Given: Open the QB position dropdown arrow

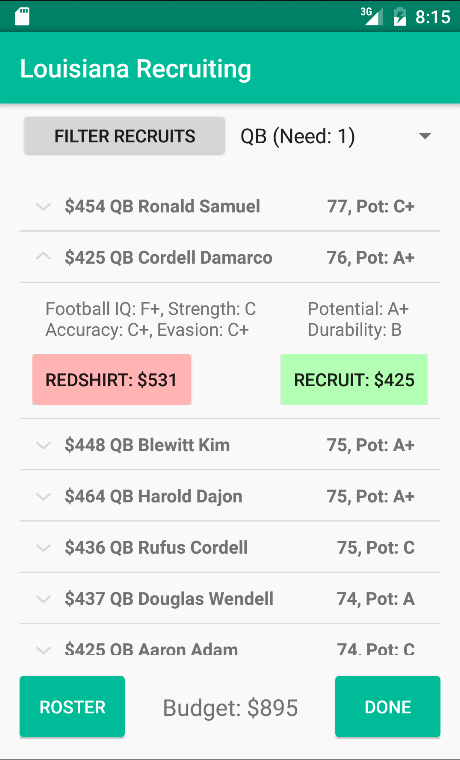Looking at the screenshot, I should [x=425, y=136].
